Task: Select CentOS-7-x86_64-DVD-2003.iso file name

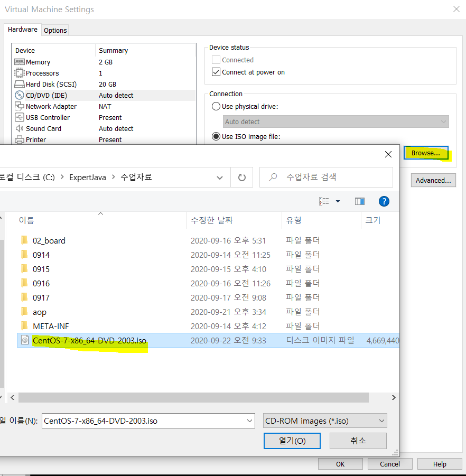Action: (90, 340)
